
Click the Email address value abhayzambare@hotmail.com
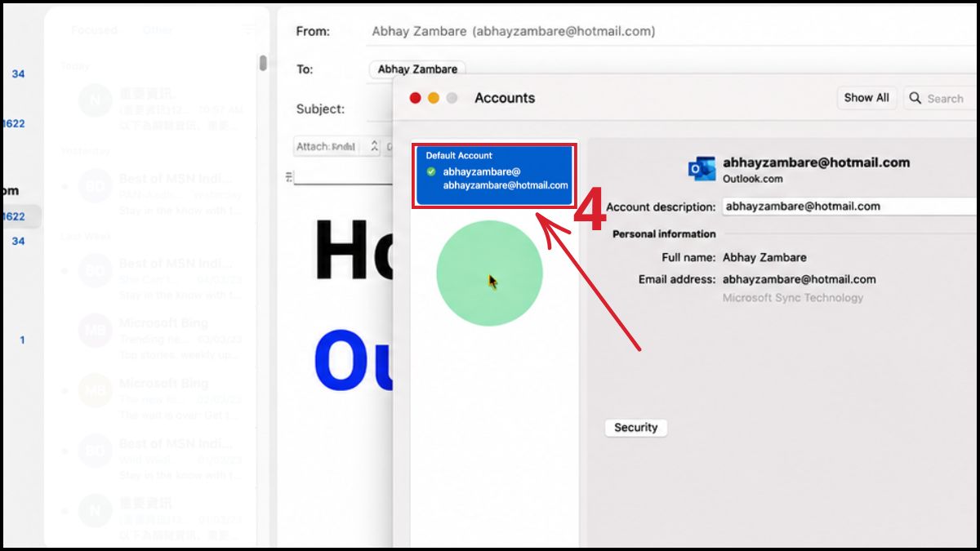(x=800, y=279)
